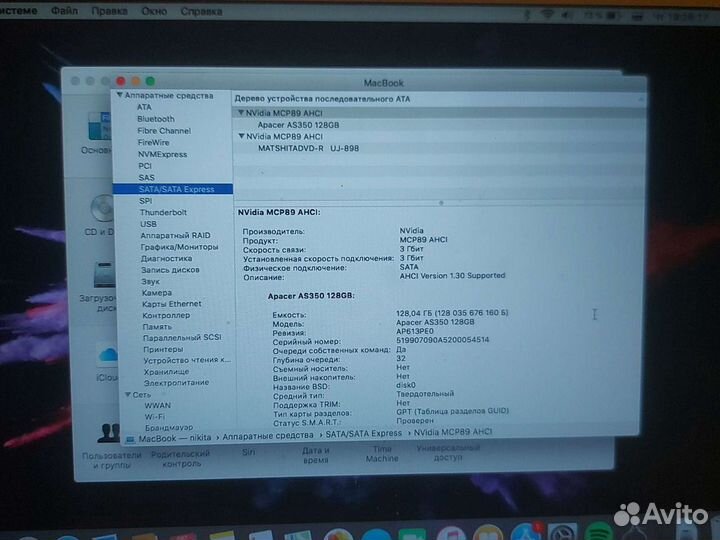
Task: Click Аппаратные средства in path bar
Action: click(x=268, y=435)
